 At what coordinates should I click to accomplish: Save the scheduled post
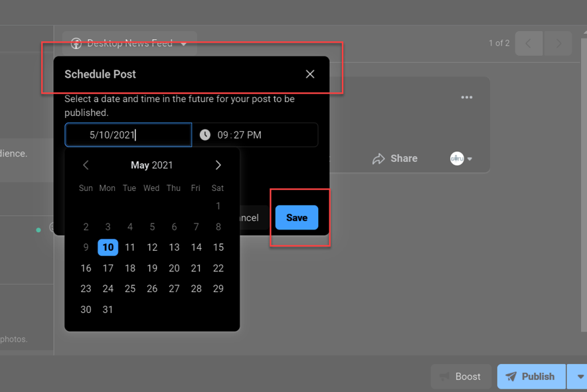click(296, 217)
